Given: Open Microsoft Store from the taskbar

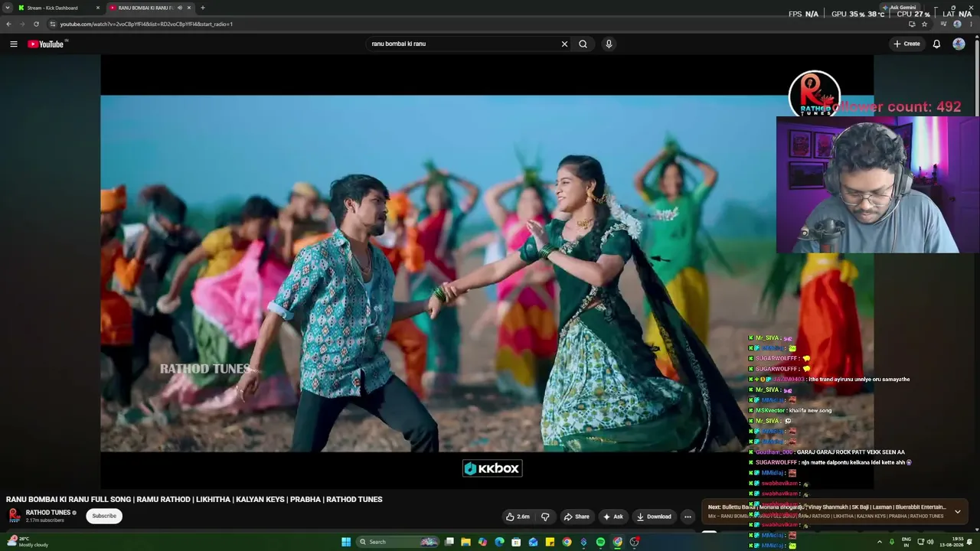Looking at the screenshot, I should (516, 542).
